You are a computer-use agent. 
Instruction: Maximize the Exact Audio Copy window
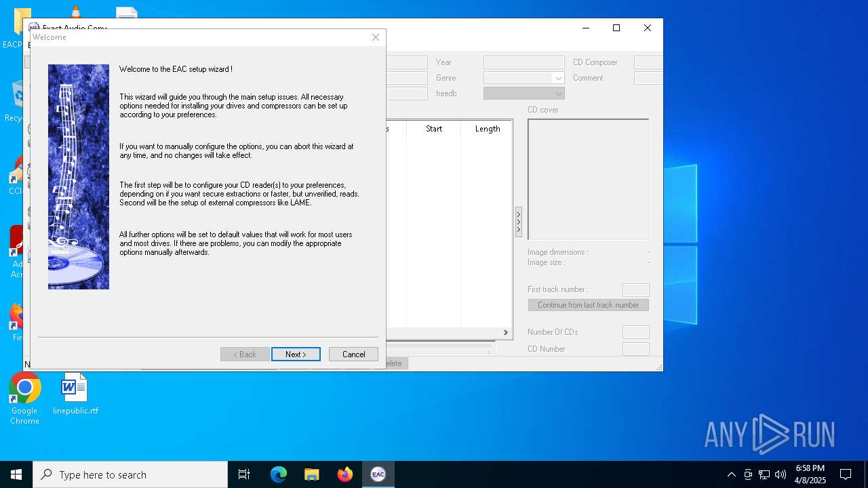pyautogui.click(x=616, y=28)
